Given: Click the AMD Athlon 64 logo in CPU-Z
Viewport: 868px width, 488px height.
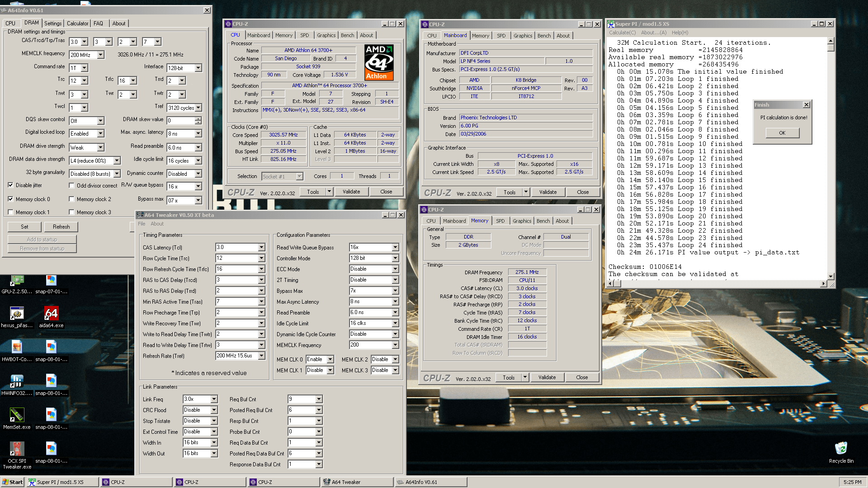Looking at the screenshot, I should (x=379, y=62).
